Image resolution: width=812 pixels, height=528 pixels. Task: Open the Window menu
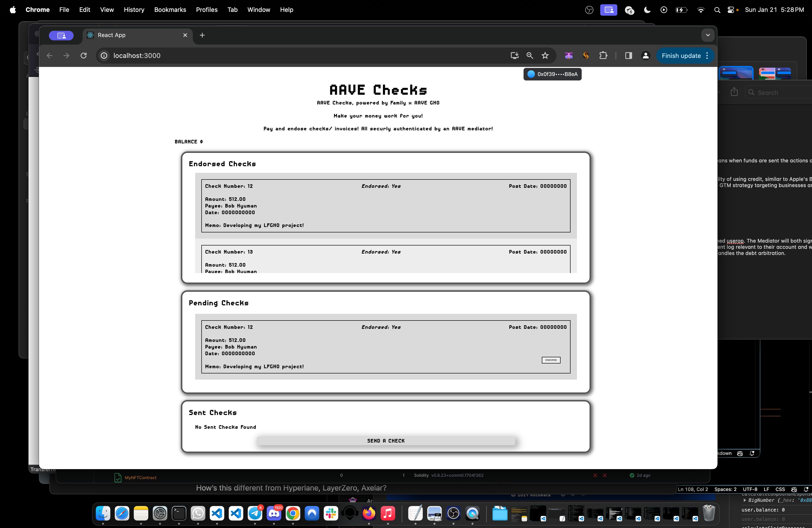[x=259, y=10]
